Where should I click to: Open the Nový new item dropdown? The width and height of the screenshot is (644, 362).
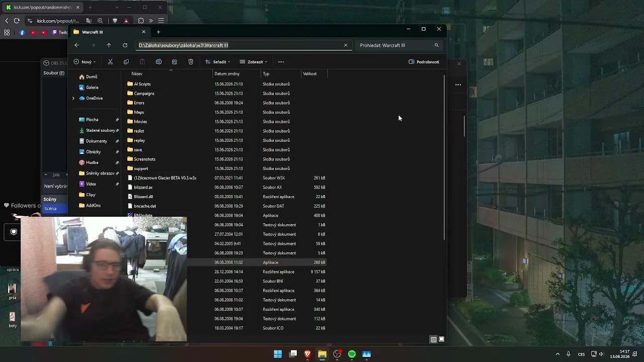click(85, 62)
